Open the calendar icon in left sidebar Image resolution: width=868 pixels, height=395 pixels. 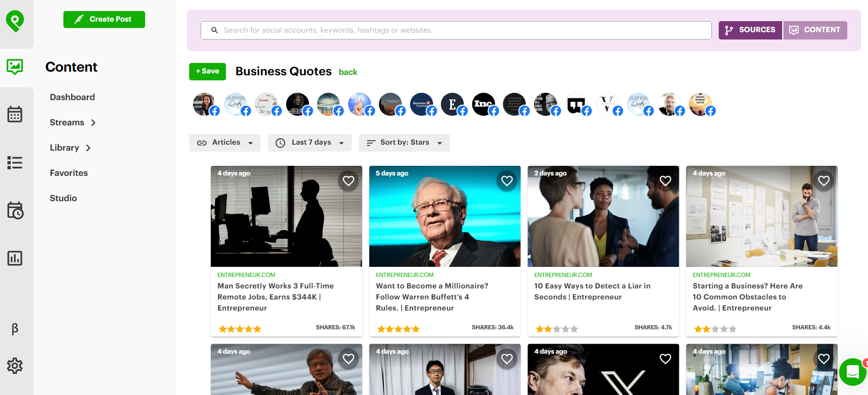pos(15,114)
